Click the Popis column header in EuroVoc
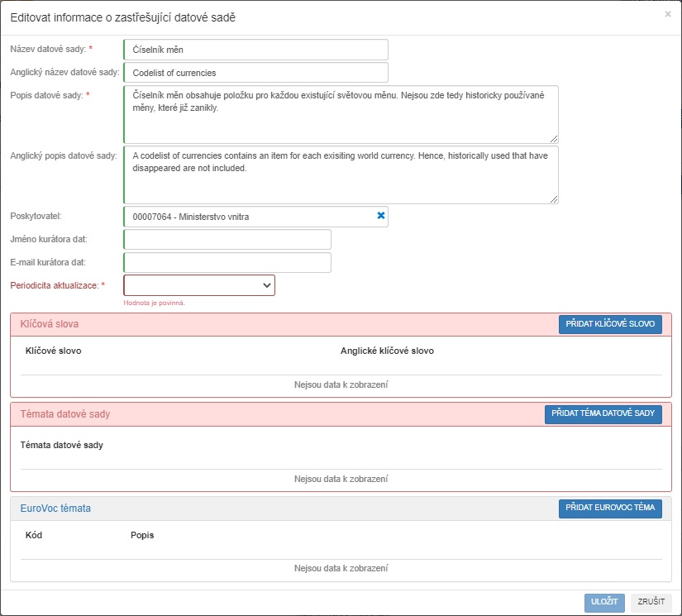Screen dimensions: 682x616 (x=142, y=535)
